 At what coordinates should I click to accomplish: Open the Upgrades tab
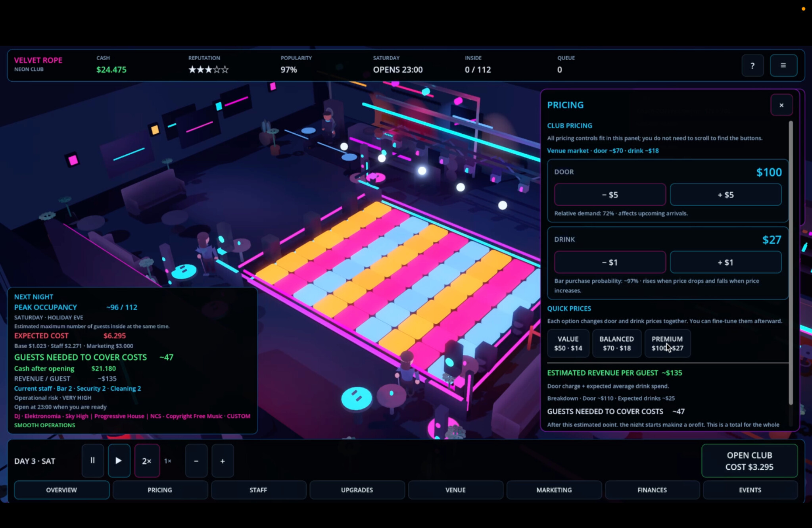pos(357,490)
